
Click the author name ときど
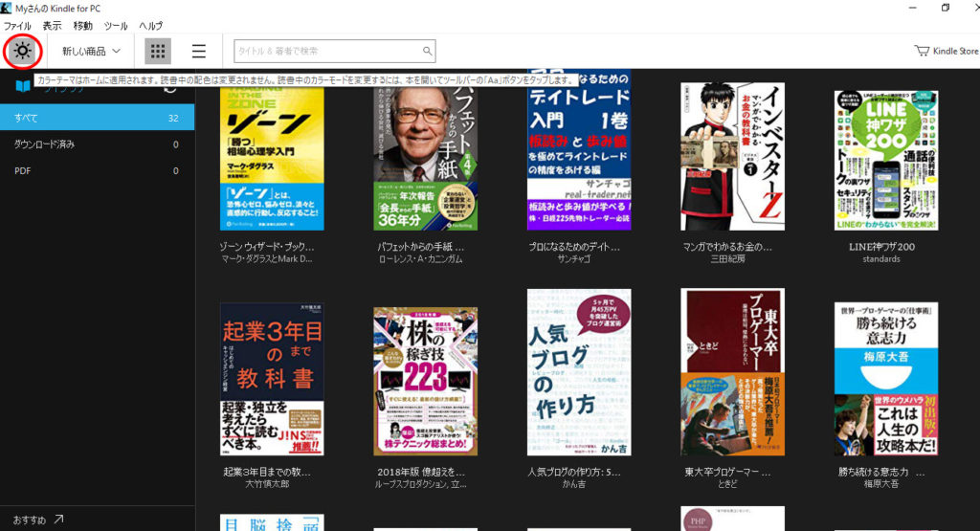click(x=727, y=483)
